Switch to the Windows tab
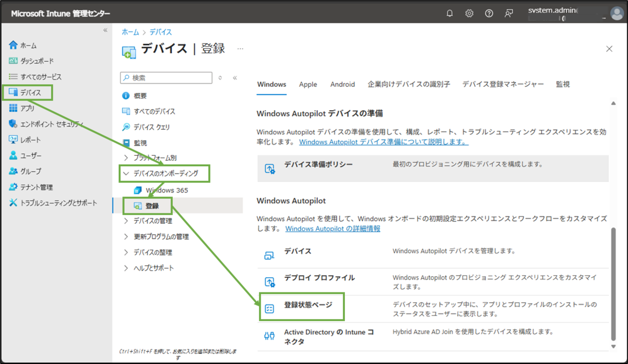The height and width of the screenshot is (364, 628). tap(272, 84)
